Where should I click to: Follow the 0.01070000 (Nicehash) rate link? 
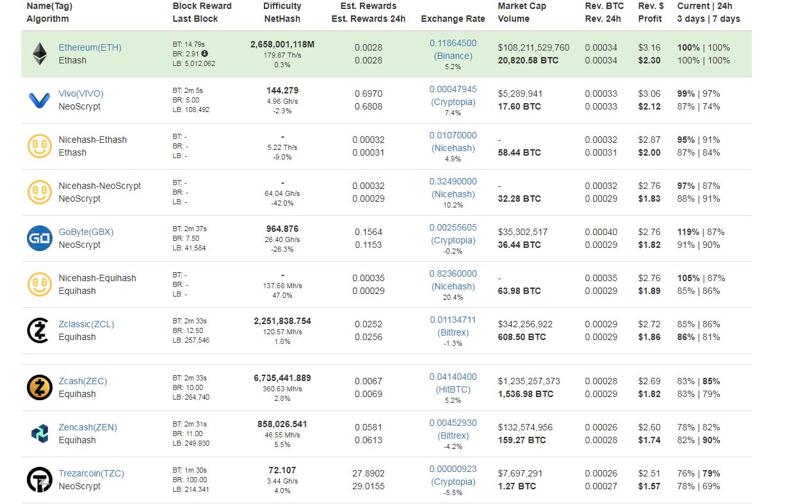[x=453, y=142]
